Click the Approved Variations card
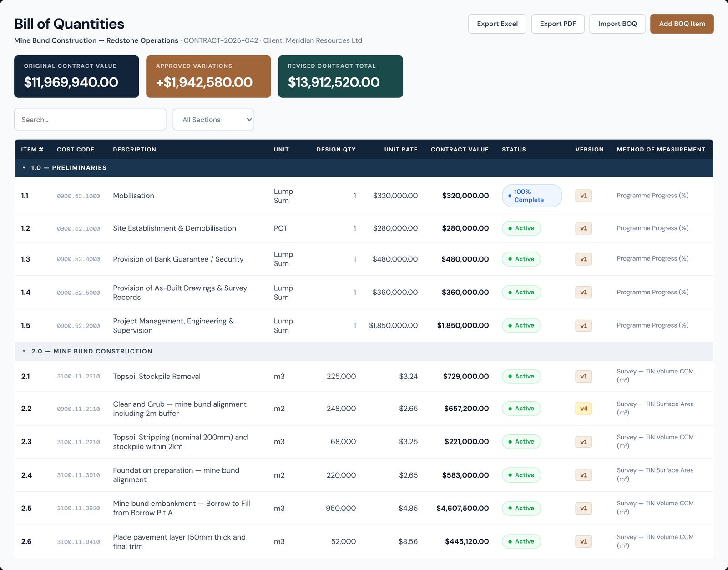 point(208,76)
